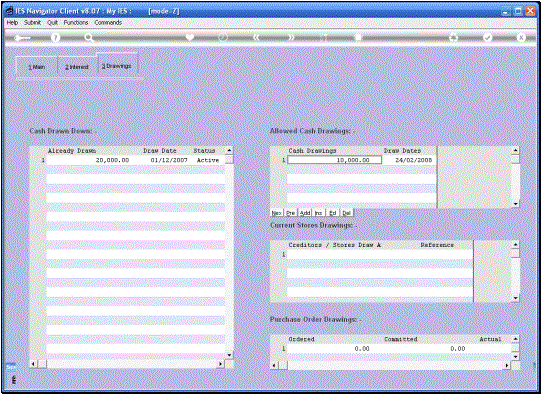This screenshot has height=394, width=541.
Task: Click the Nex button under Cash Drawings
Action: (x=276, y=213)
